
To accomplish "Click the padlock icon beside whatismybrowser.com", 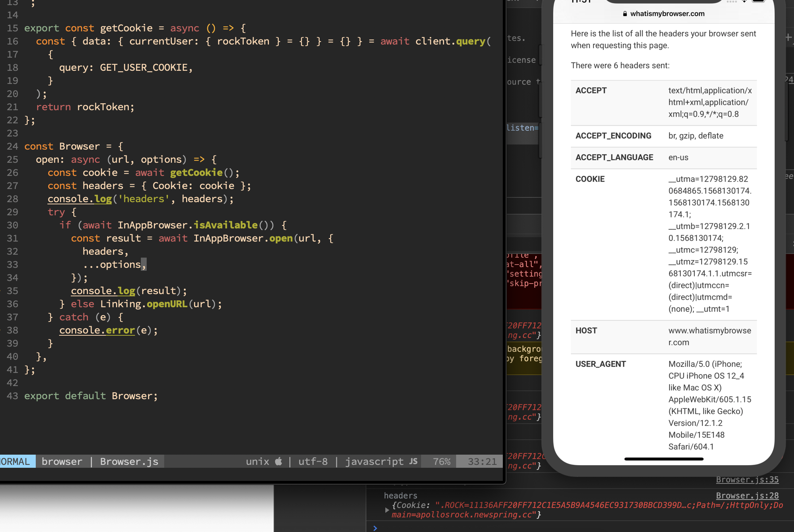I will (625, 14).
